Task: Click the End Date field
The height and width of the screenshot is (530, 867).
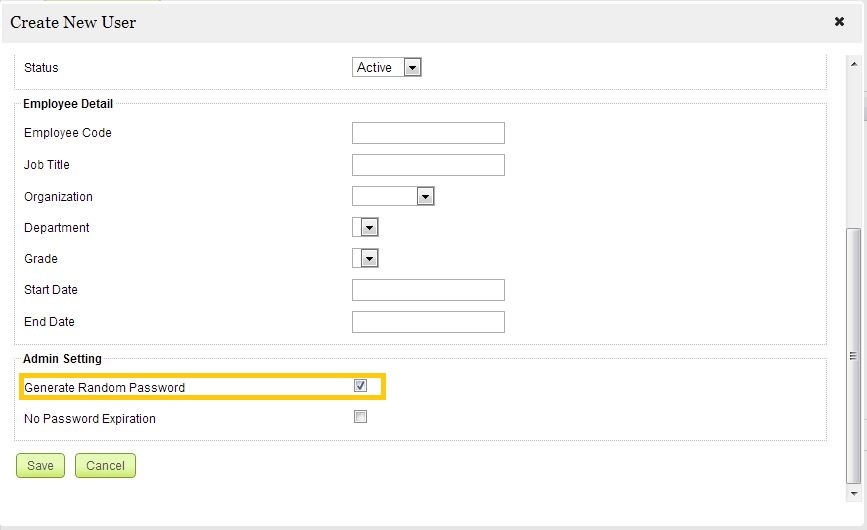Action: [428, 322]
